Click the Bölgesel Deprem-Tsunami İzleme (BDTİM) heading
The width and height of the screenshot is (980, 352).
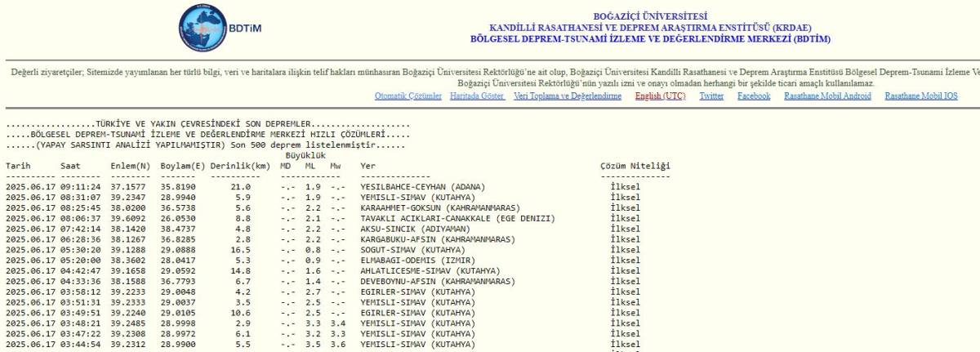pyautogui.click(x=651, y=38)
